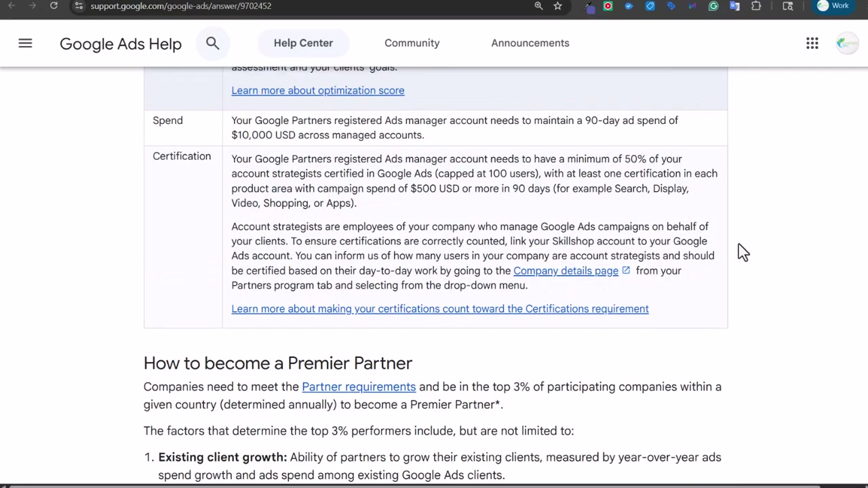Open the hamburger main menu
Screen dimensions: 868x488
25,43
